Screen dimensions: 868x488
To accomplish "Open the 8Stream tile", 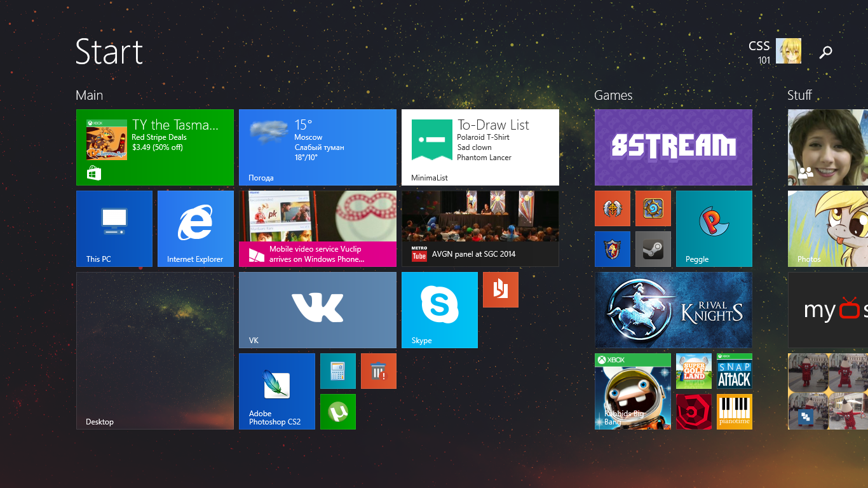I will (674, 147).
